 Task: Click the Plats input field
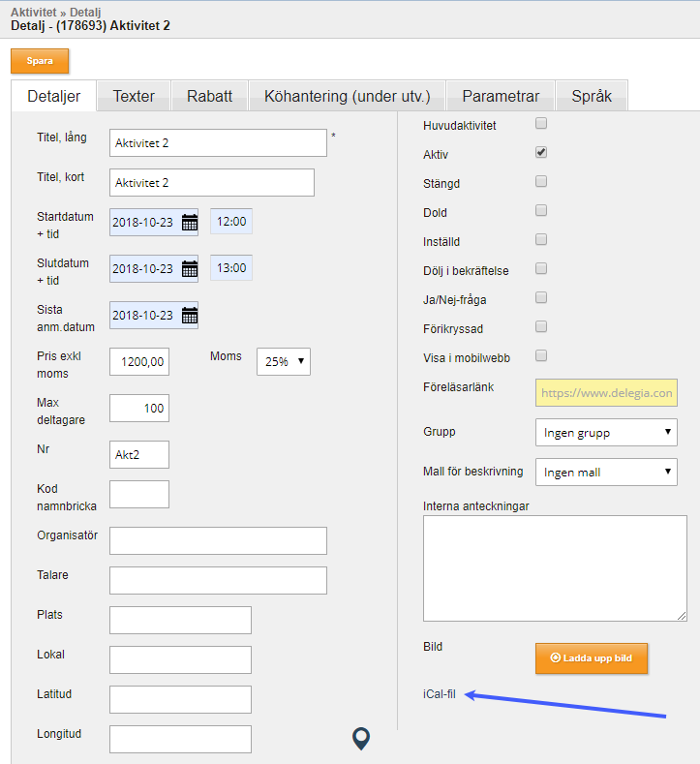tap(180, 620)
